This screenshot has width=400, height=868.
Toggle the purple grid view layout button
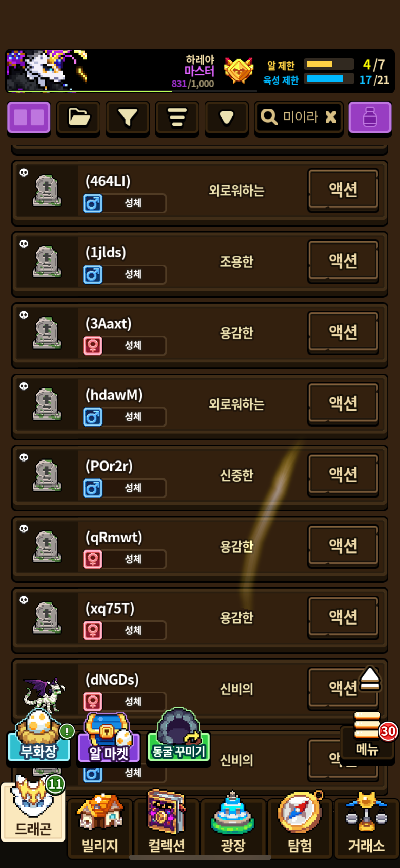(29, 118)
